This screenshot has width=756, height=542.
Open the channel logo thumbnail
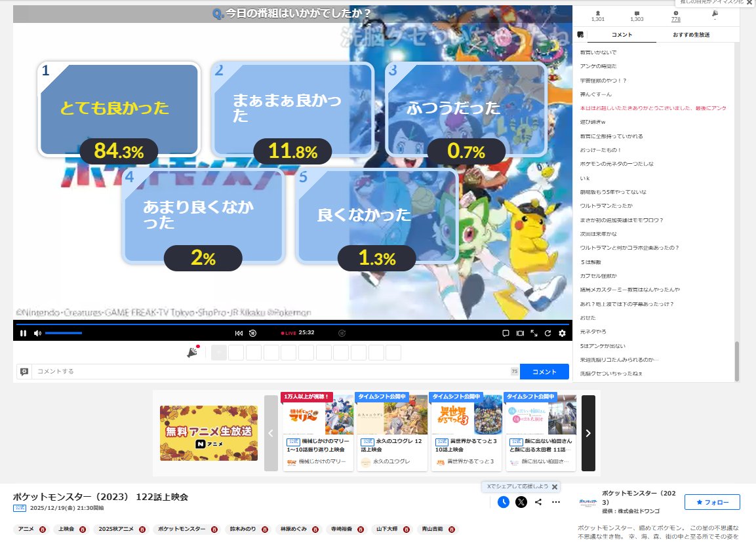point(587,502)
